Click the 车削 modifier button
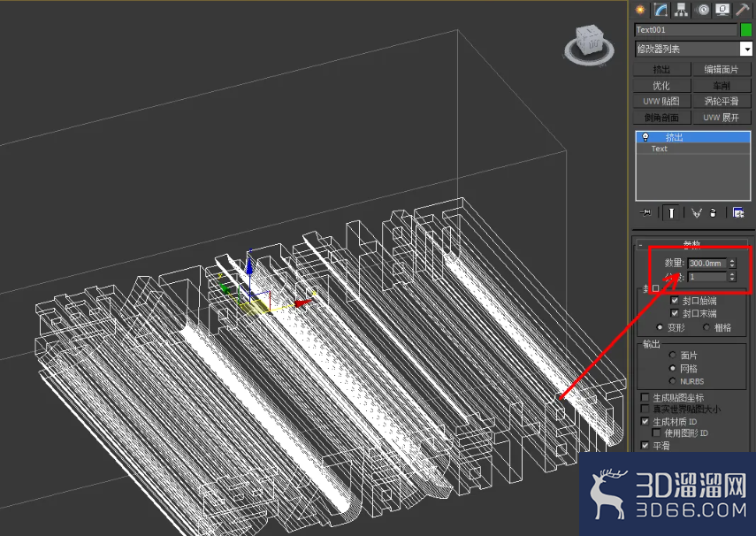Image resolution: width=756 pixels, height=536 pixels. point(722,86)
